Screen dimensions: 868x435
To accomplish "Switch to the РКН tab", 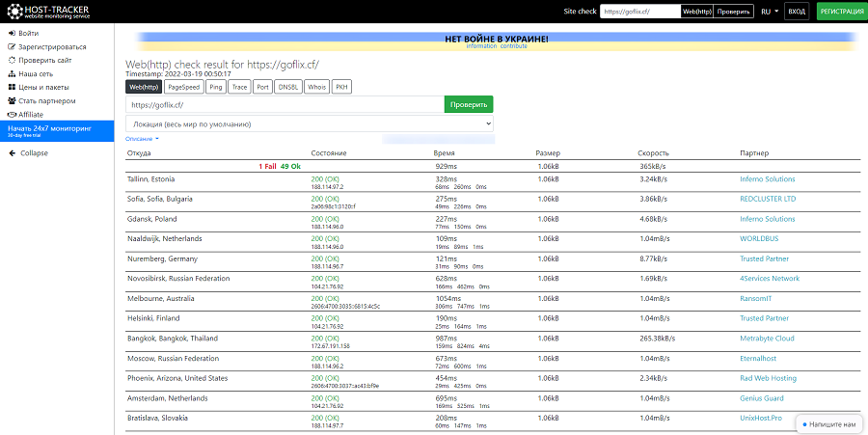I will [341, 87].
